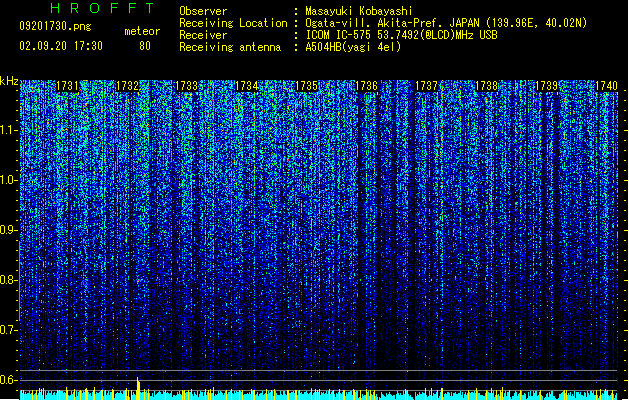
Task: Click the meteor label
Action: tap(142, 31)
